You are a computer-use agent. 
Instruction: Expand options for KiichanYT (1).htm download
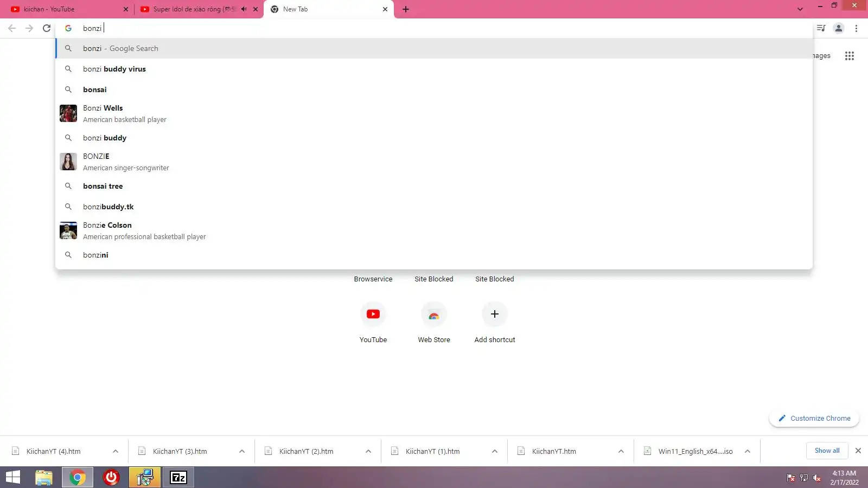point(495,451)
